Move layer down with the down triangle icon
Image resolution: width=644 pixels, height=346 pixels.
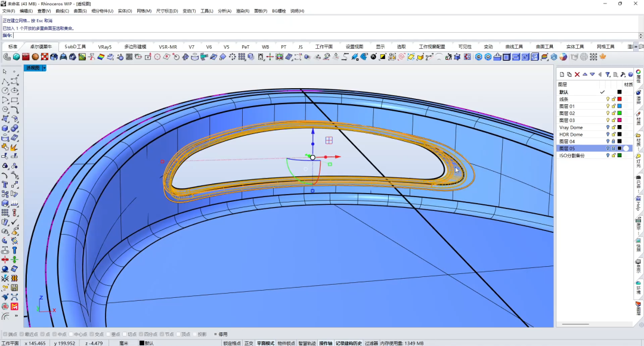point(592,74)
